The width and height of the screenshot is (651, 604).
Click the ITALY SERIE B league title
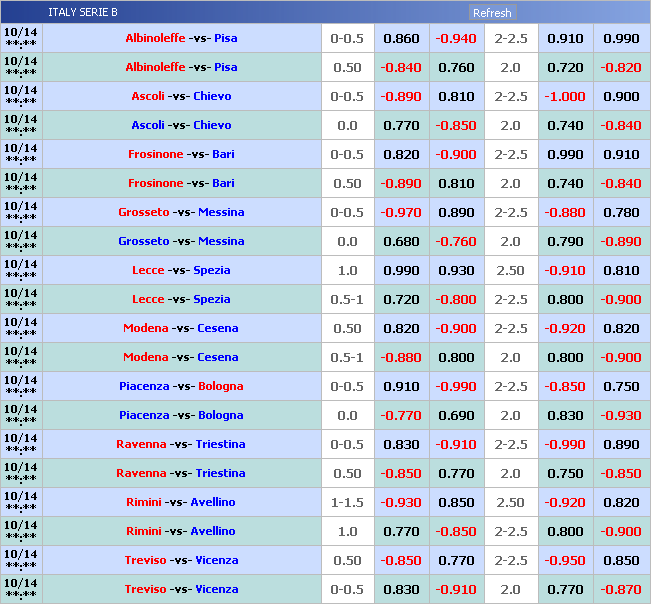click(82, 13)
